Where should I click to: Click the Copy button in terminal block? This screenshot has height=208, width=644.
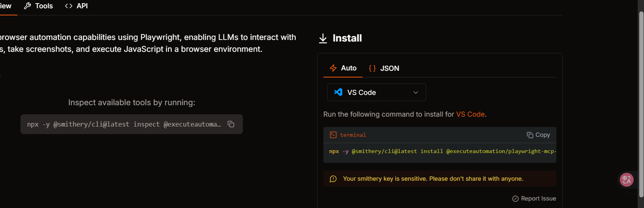[538, 135]
